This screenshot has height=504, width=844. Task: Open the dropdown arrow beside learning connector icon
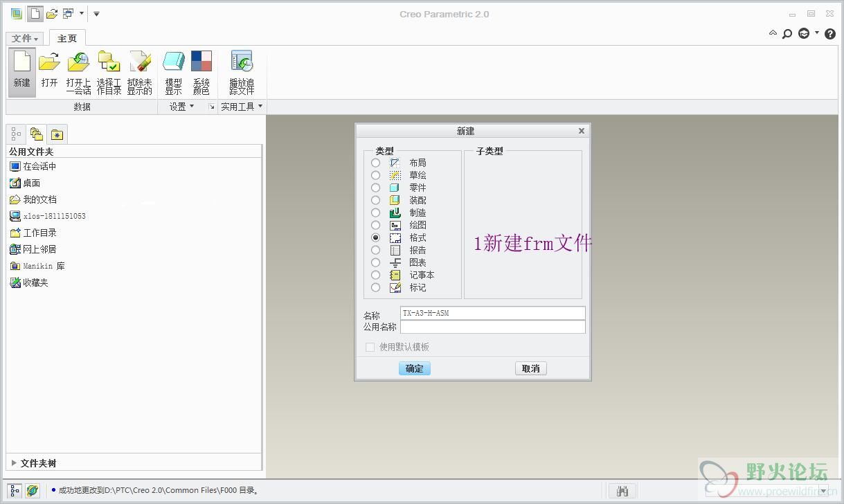click(x=817, y=33)
